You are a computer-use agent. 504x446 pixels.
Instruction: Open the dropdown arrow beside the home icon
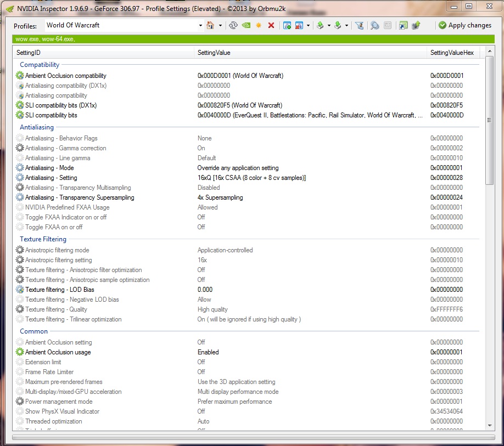[x=220, y=25]
